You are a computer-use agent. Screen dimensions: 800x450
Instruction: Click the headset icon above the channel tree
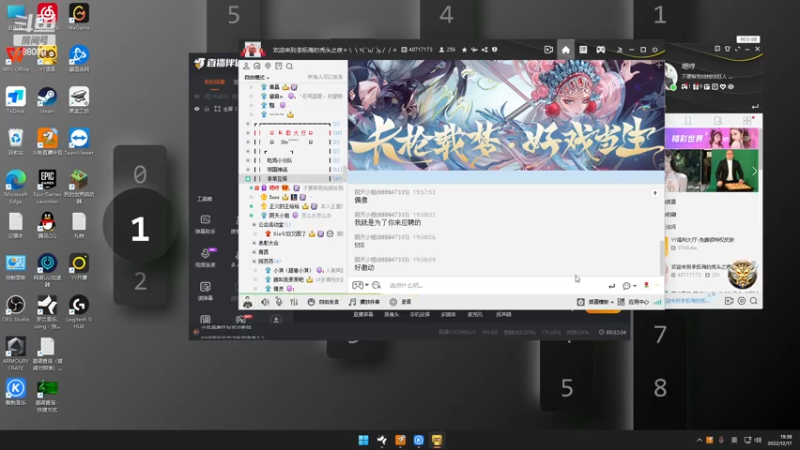pos(257,66)
